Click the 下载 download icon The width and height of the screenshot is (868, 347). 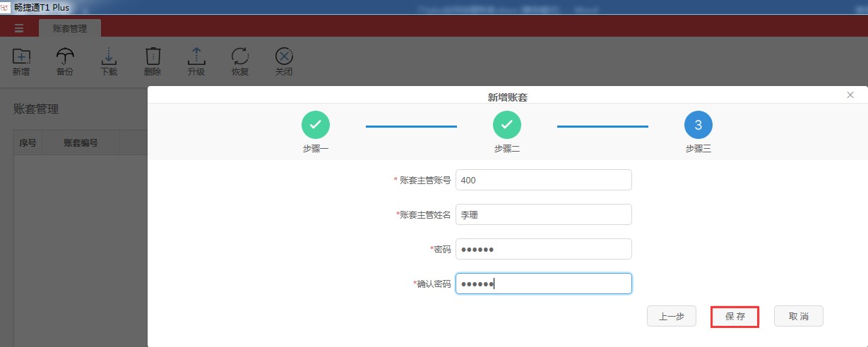109,56
